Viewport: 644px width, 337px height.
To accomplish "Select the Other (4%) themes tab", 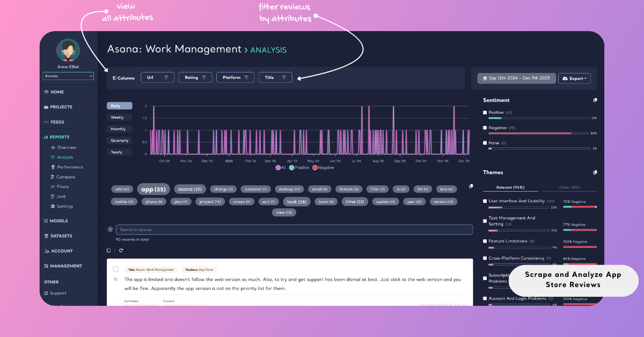I will (x=569, y=187).
